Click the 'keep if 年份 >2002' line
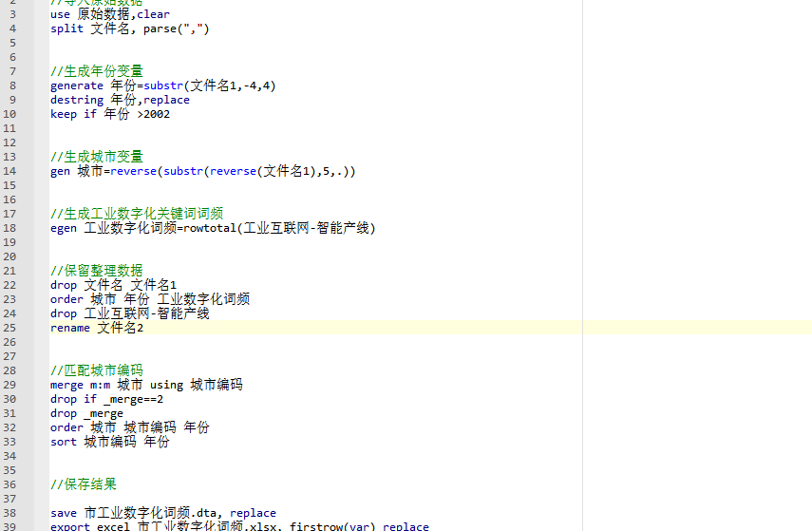The image size is (812, 531). tap(110, 114)
